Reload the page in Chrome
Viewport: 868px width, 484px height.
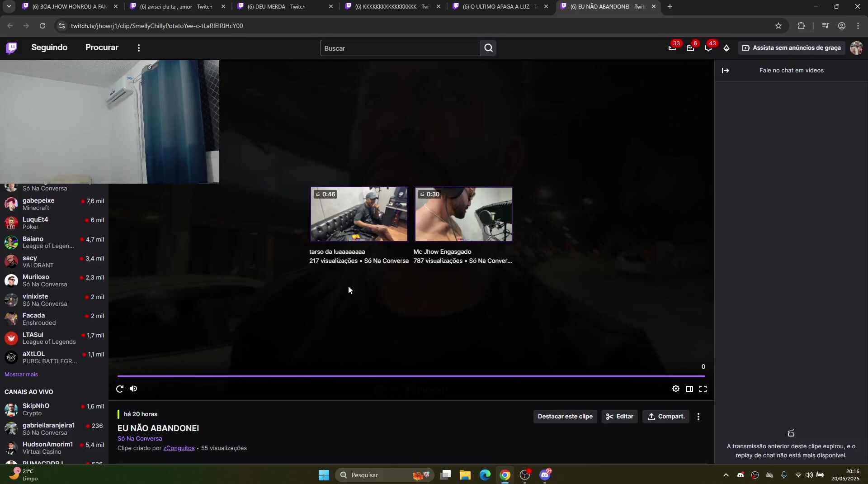(x=42, y=26)
